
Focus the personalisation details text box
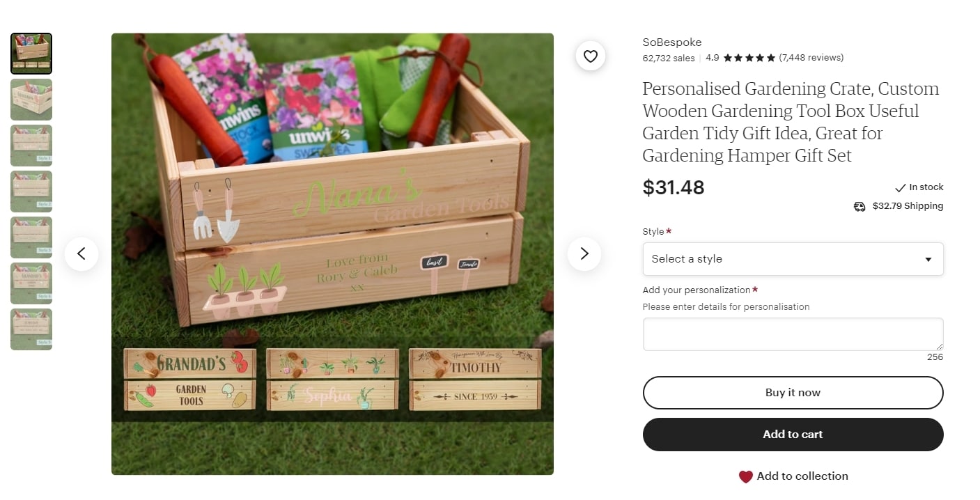[x=793, y=334]
